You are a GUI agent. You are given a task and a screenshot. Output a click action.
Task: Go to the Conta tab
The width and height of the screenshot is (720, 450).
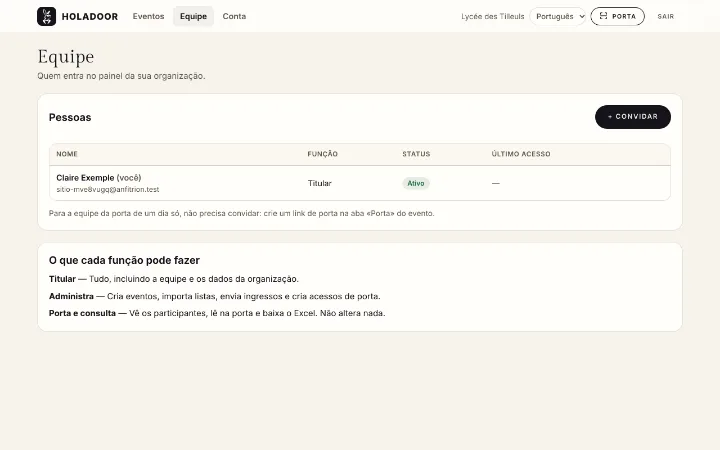(x=234, y=16)
